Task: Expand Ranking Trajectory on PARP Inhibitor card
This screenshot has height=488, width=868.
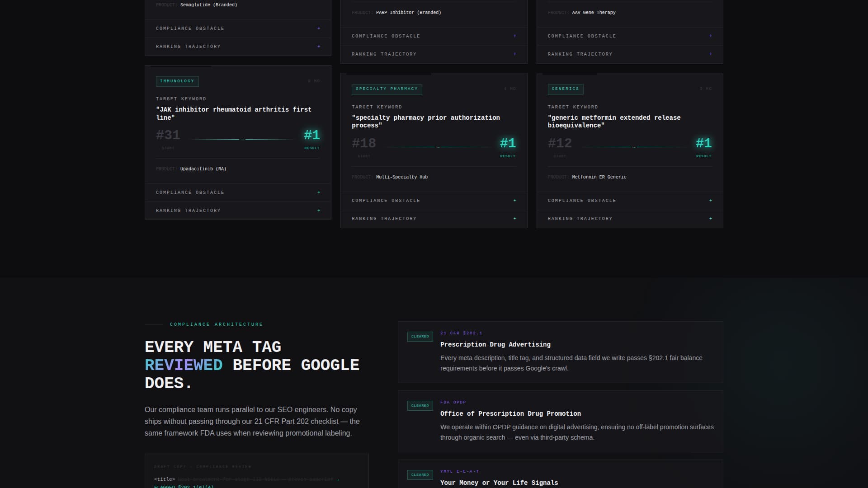Action: point(434,54)
